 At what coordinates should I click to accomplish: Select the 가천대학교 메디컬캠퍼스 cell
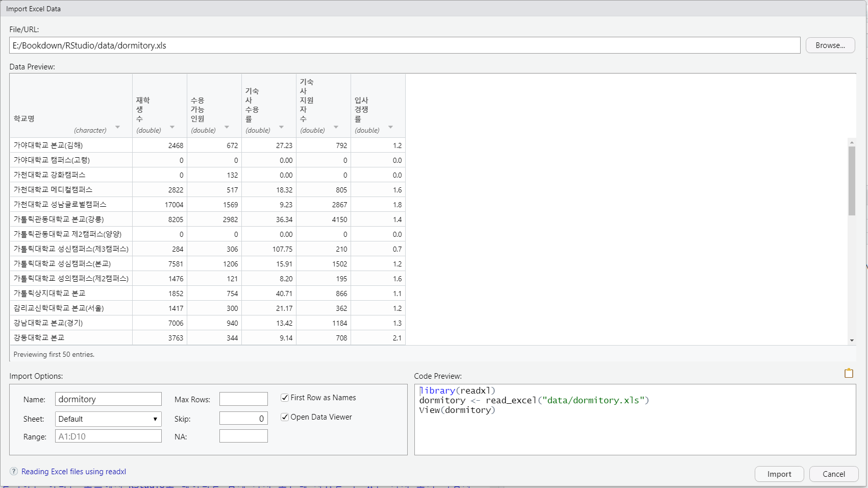point(71,190)
